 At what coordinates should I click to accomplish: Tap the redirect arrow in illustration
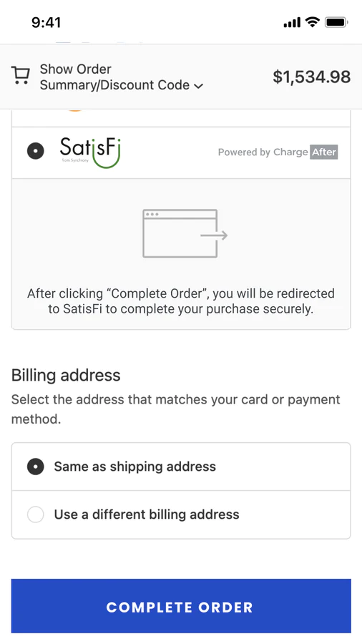[x=214, y=235]
